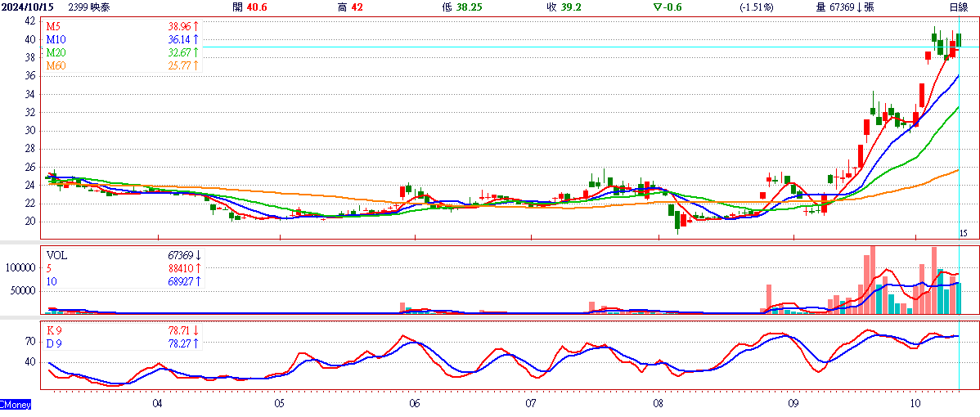The width and height of the screenshot is (980, 417).
Task: Click the D9 value 78.27
Action: coord(179,343)
